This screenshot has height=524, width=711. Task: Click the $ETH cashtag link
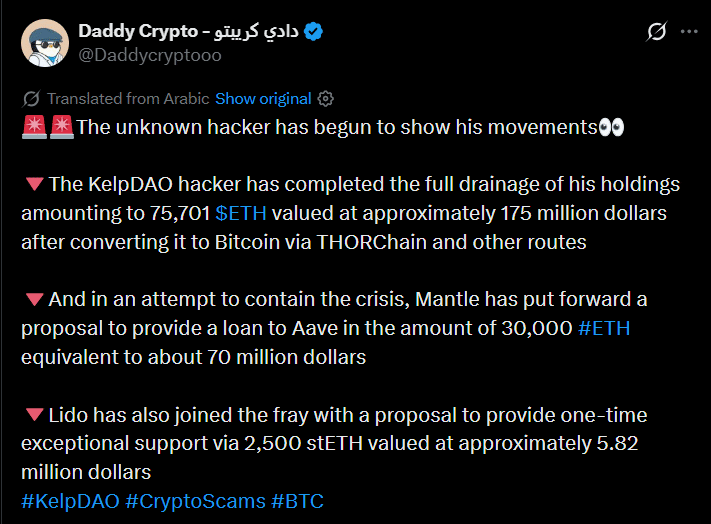pos(239,213)
